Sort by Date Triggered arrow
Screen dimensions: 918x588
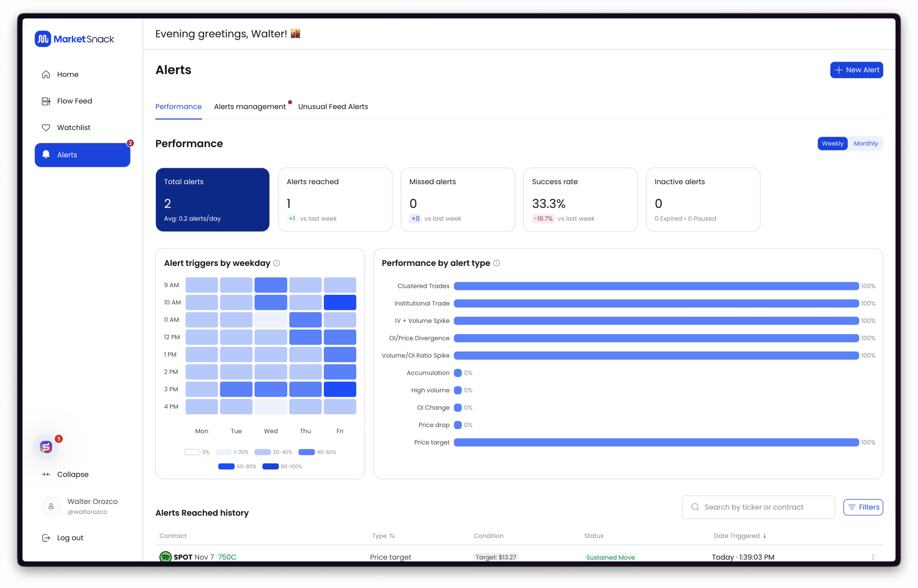pyautogui.click(x=765, y=536)
